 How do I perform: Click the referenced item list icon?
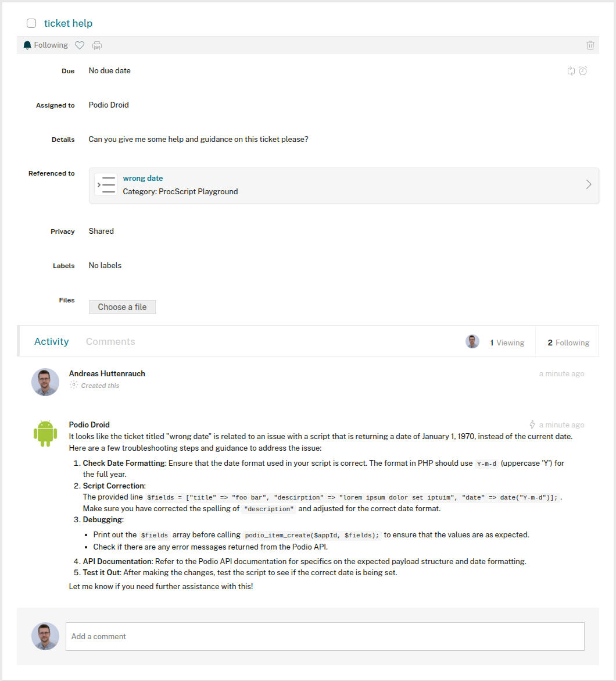pyautogui.click(x=106, y=184)
